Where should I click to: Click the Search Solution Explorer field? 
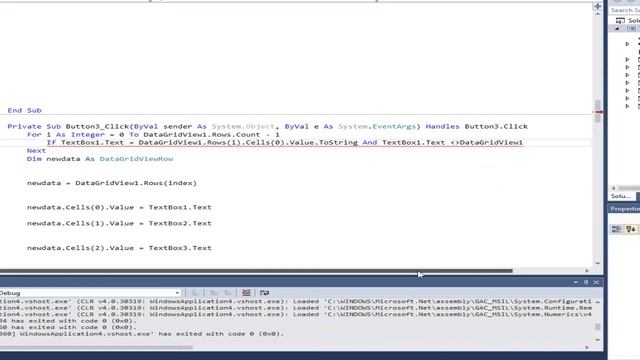(x=624, y=10)
